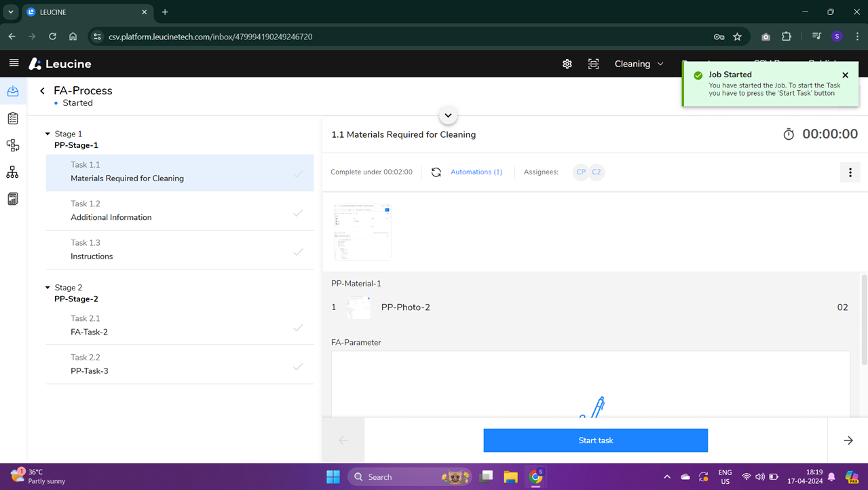Viewport: 868px width, 490px height.
Task: Click the password key icon in the address bar
Action: [x=719, y=37]
